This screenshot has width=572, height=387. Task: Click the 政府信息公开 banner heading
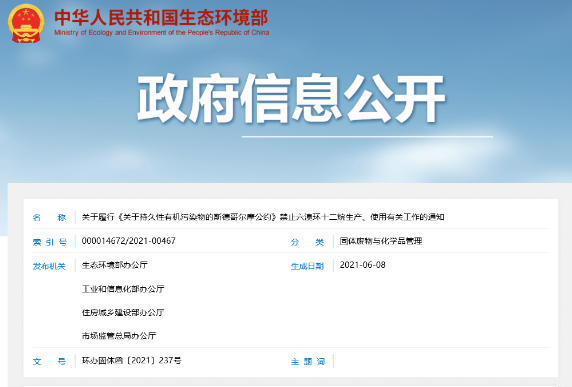[x=291, y=98]
